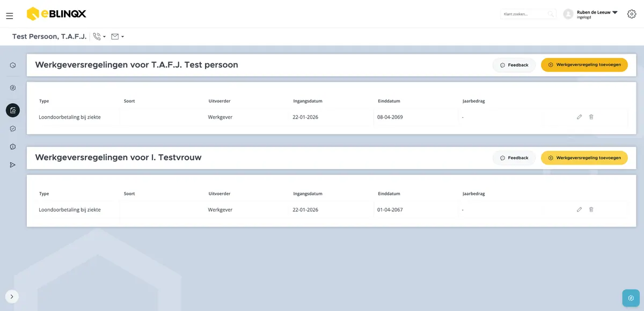Click start date 22-01-2026 in I. Testvrouw table

pyautogui.click(x=305, y=209)
